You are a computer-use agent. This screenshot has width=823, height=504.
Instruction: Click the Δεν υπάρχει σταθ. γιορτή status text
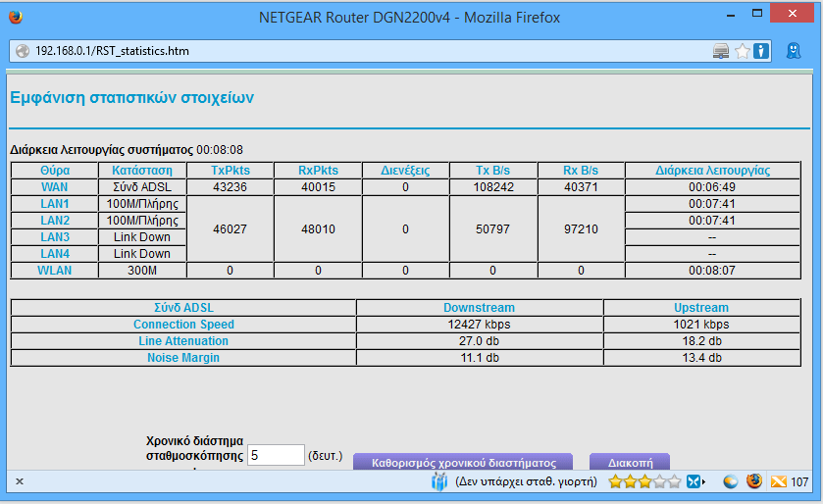526,481
